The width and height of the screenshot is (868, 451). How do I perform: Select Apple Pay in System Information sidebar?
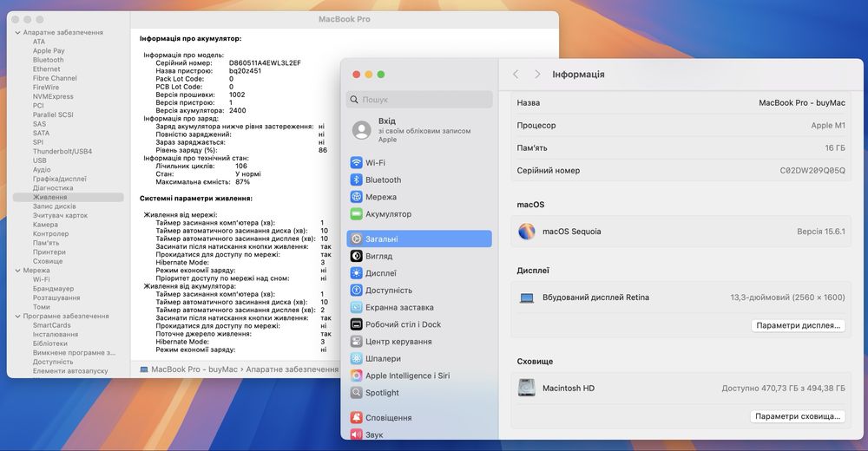coord(49,51)
